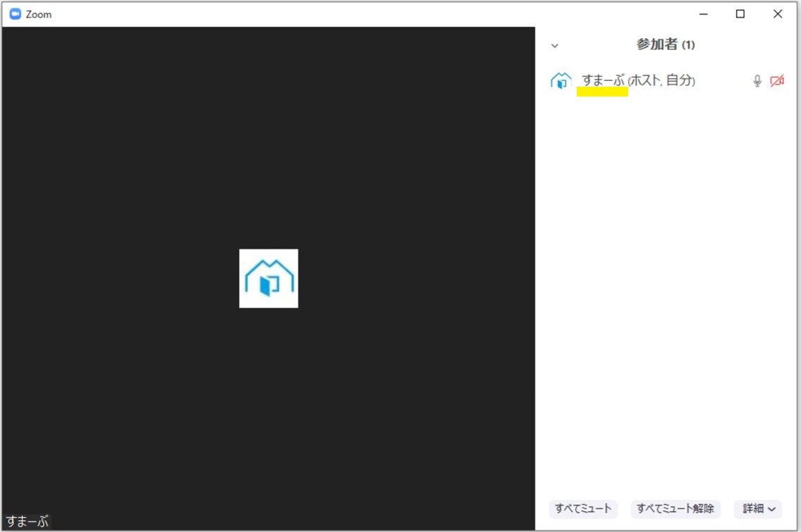Viewport: 801px width, 532px height.
Task: Click the Zoom app logo in title bar
Action: pos(16,14)
